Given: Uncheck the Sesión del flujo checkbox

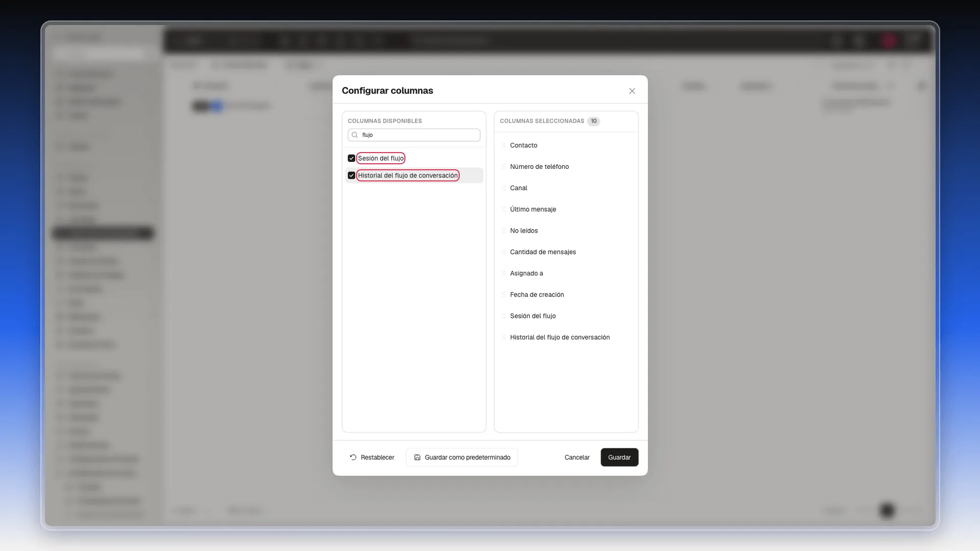Looking at the screenshot, I should click(351, 158).
